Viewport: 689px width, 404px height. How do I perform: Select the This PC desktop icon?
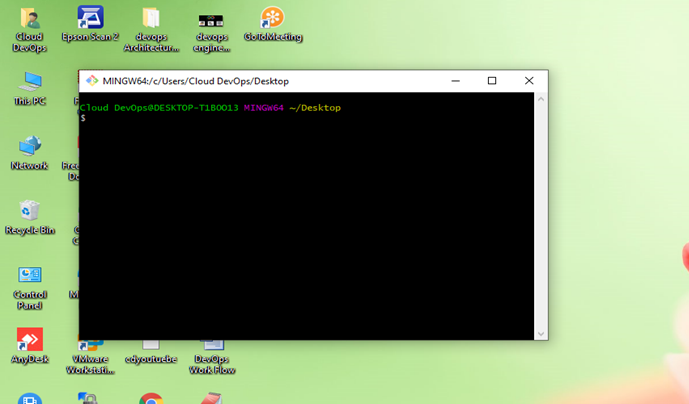pyautogui.click(x=30, y=82)
